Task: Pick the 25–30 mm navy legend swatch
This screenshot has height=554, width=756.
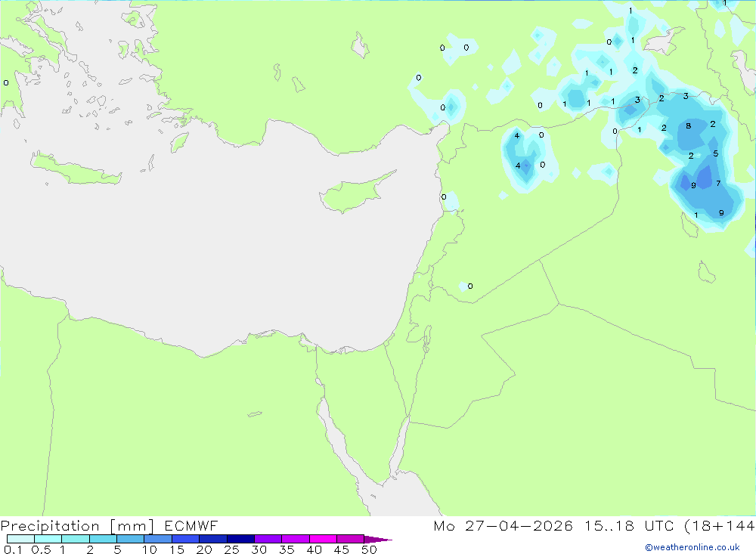Action: 240,539
